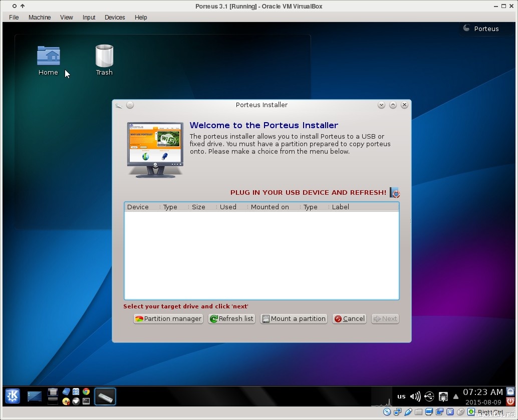
Task: Click the VirtualBox shared folders status icon
Action: [419, 412]
